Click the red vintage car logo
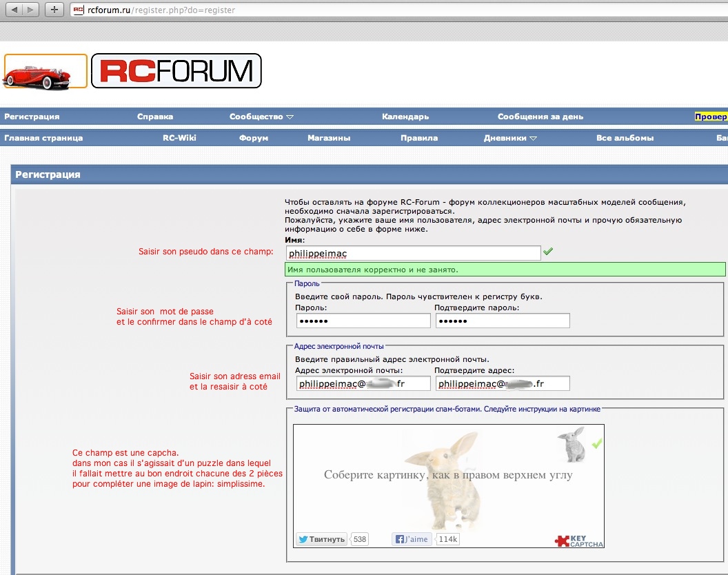Screen dimensions: 728x575 (45, 72)
